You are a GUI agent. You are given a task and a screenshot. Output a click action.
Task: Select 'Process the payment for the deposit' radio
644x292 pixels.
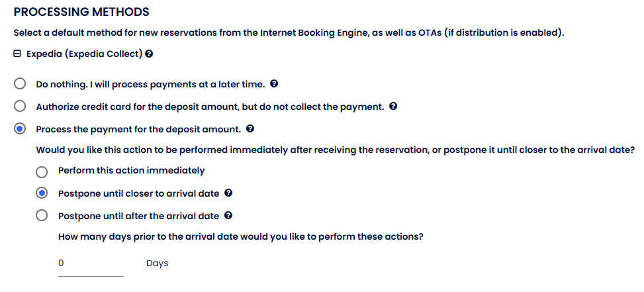click(21, 128)
